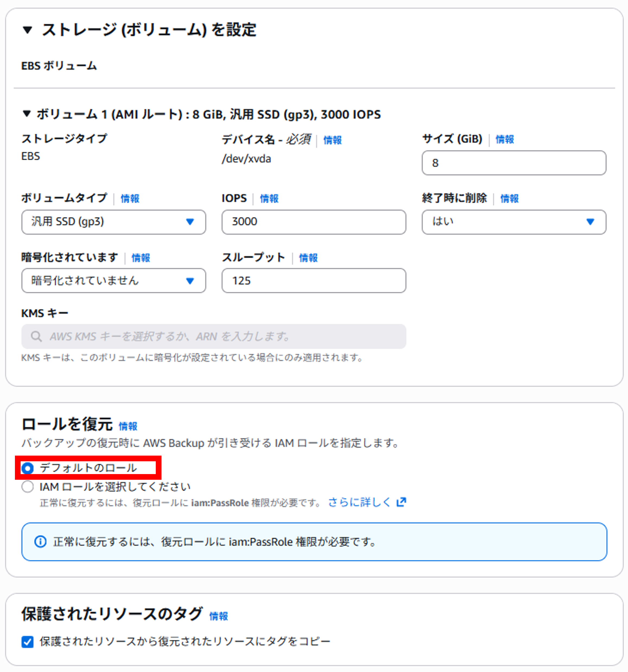The width and height of the screenshot is (628, 672).
Task: Click the info icon in the iam:PassRole notice
Action: (40, 542)
